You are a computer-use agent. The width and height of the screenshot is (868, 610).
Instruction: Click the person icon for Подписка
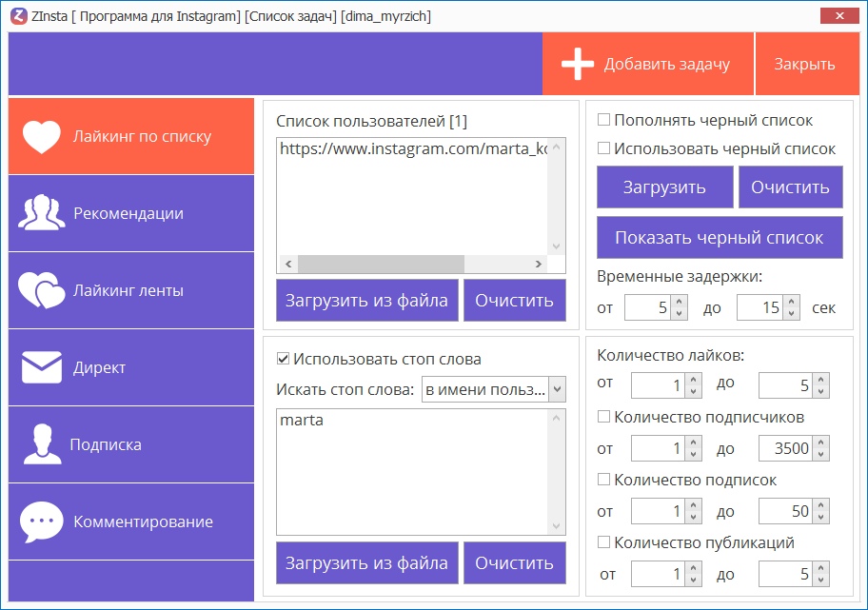(x=42, y=445)
